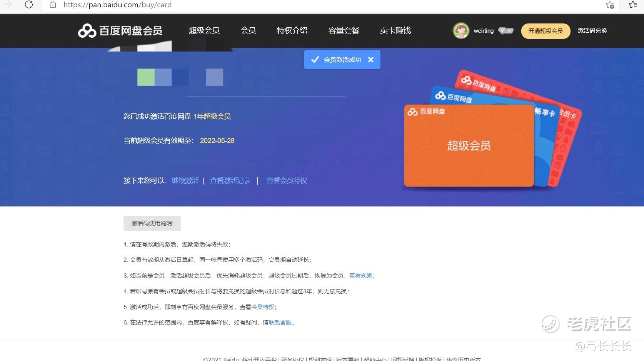Open the 特权介绍 menu item
644x361 pixels.
point(292,30)
